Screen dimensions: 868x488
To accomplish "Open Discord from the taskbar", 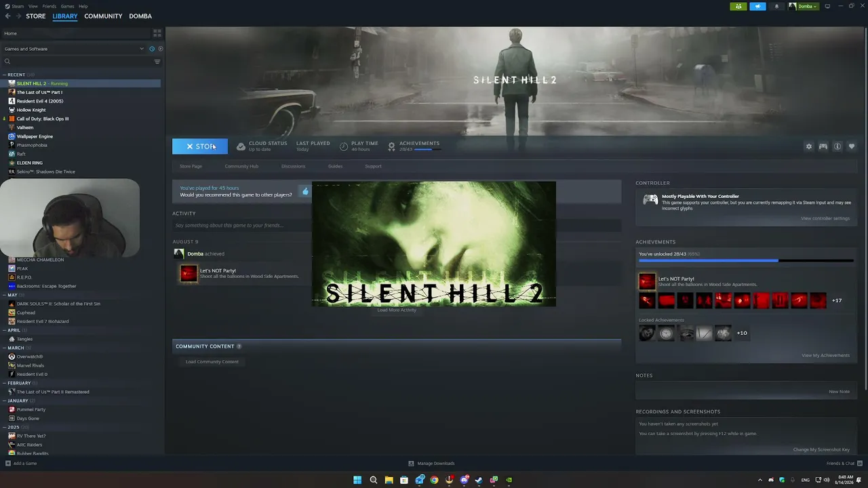I will [465, 480].
